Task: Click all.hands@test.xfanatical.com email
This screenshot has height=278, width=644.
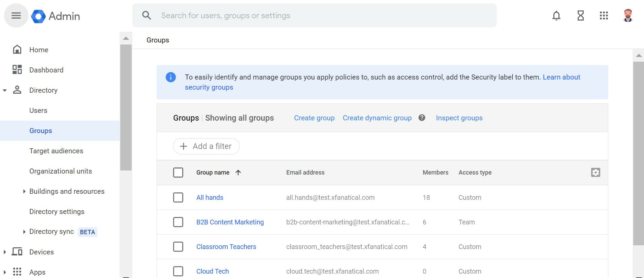Action: pyautogui.click(x=330, y=197)
